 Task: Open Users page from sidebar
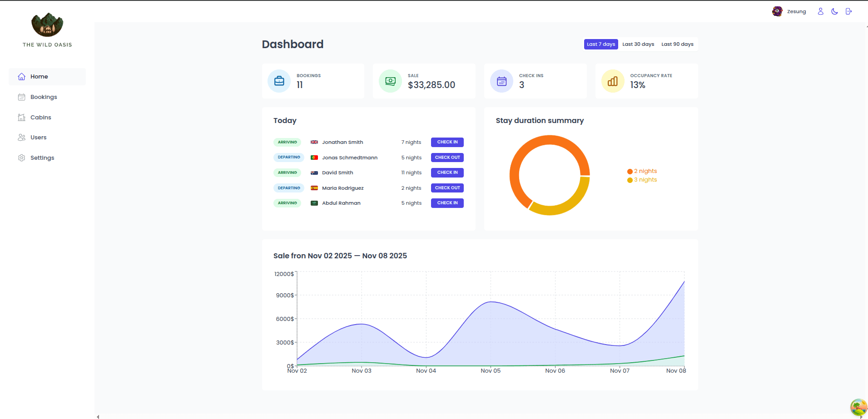[x=47, y=138]
